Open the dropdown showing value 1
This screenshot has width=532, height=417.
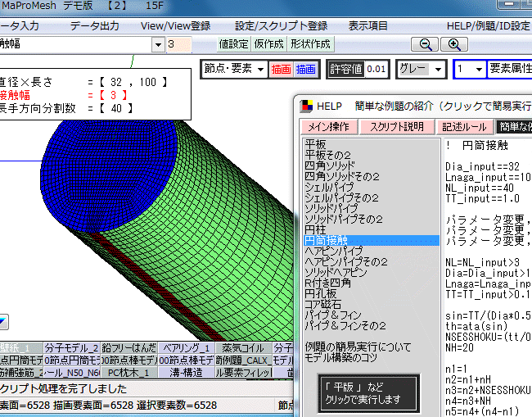(x=470, y=70)
